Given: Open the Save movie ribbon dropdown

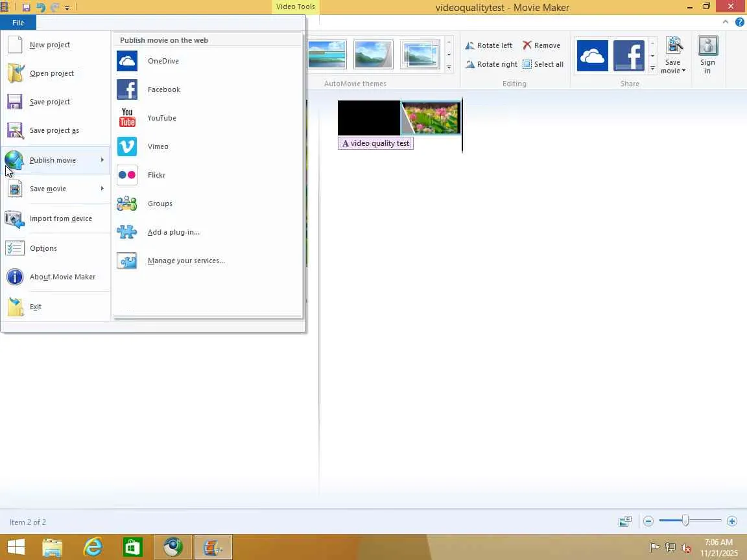Looking at the screenshot, I should tap(673, 55).
